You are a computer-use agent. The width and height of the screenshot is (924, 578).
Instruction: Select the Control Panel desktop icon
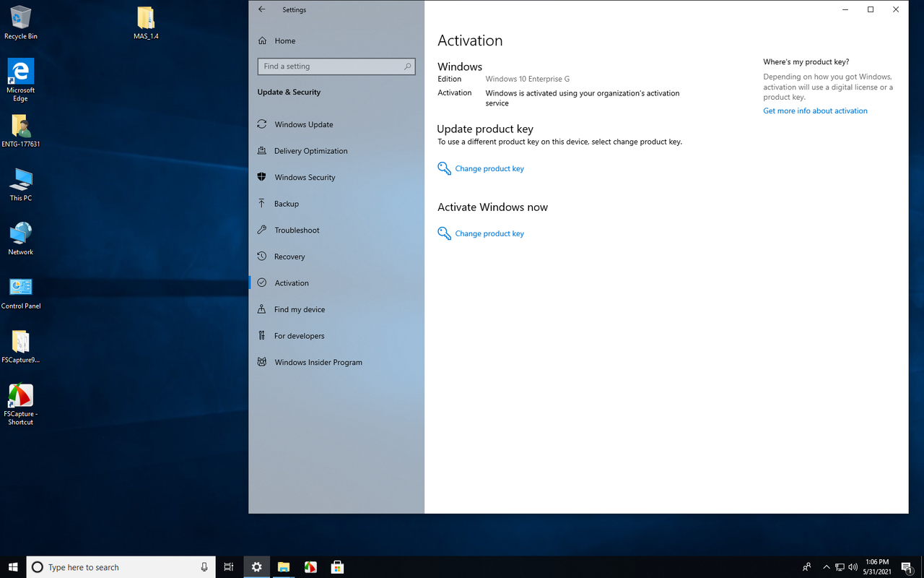coord(21,293)
